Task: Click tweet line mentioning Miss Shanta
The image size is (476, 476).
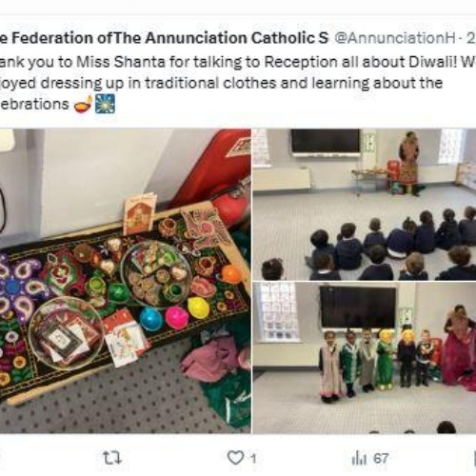Action: click(238, 62)
